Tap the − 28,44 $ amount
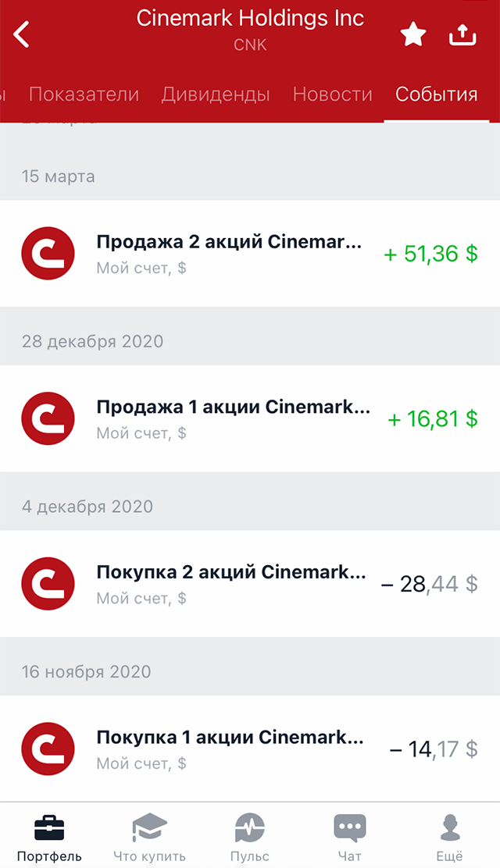This screenshot has height=868, width=500. [x=429, y=584]
